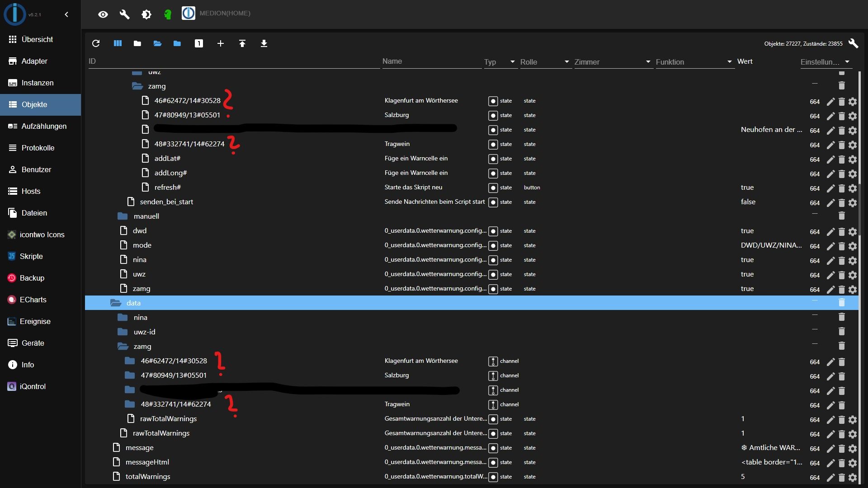Delete the manuell folder with trash icon
Image resolution: width=868 pixels, height=488 pixels.
pyautogui.click(x=842, y=216)
